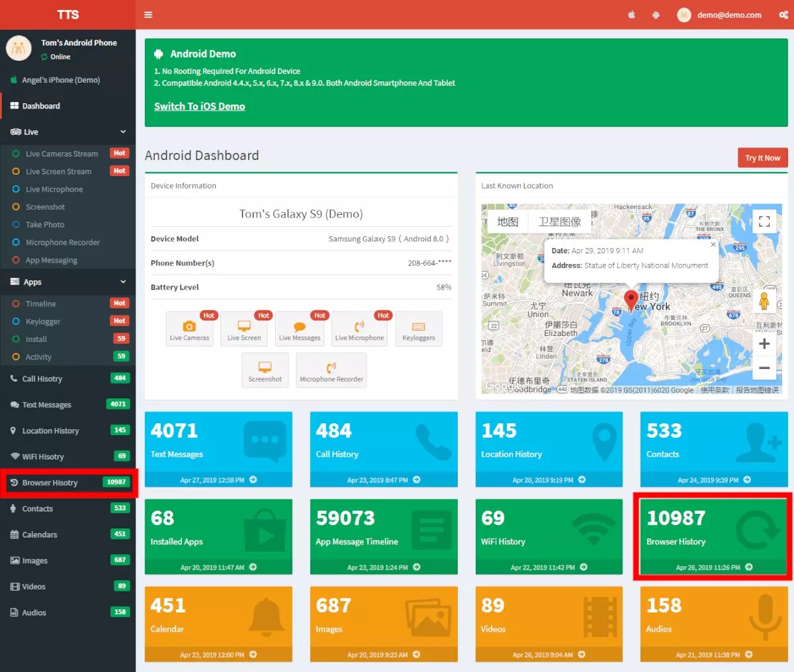Screen dimensions: 794x672
Task: Open the 145 Location History card
Action: (x=549, y=449)
